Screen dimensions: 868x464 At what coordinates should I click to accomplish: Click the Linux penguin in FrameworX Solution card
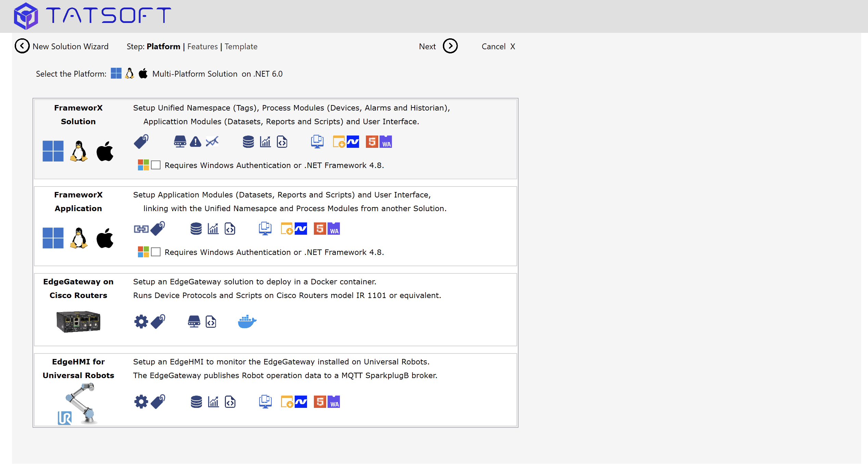79,151
